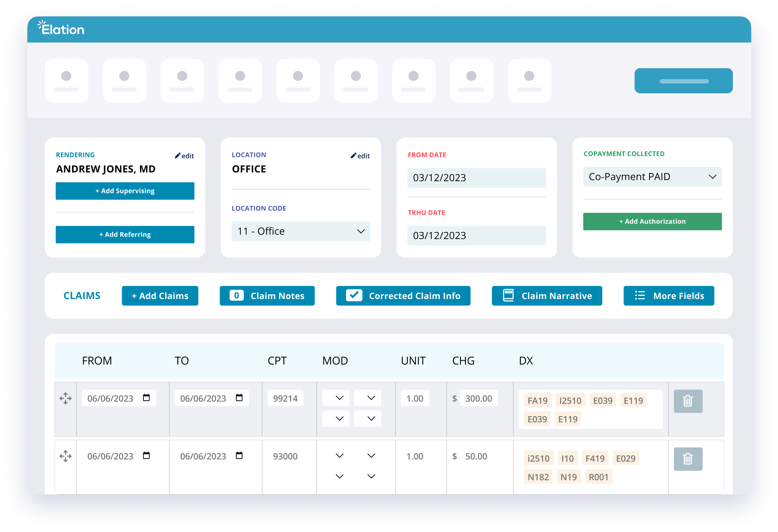778x532 pixels.
Task: Click the move handle icon on the 93000 row
Action: coord(66,456)
